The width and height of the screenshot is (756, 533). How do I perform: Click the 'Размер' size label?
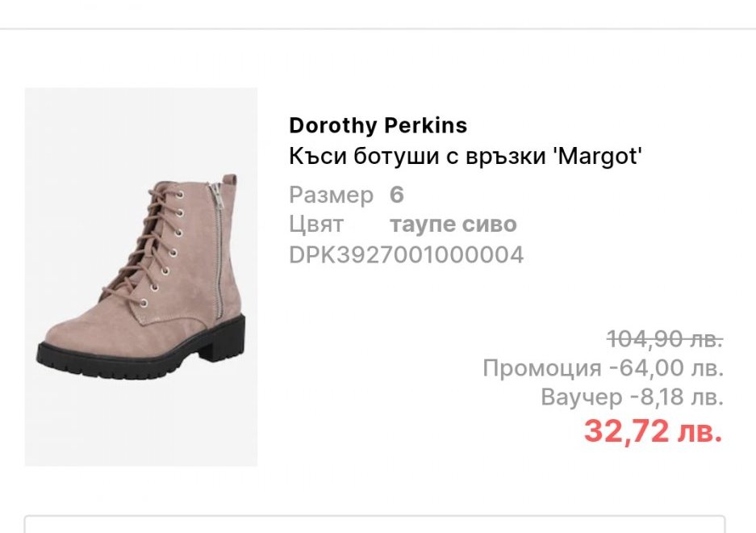pos(331,195)
